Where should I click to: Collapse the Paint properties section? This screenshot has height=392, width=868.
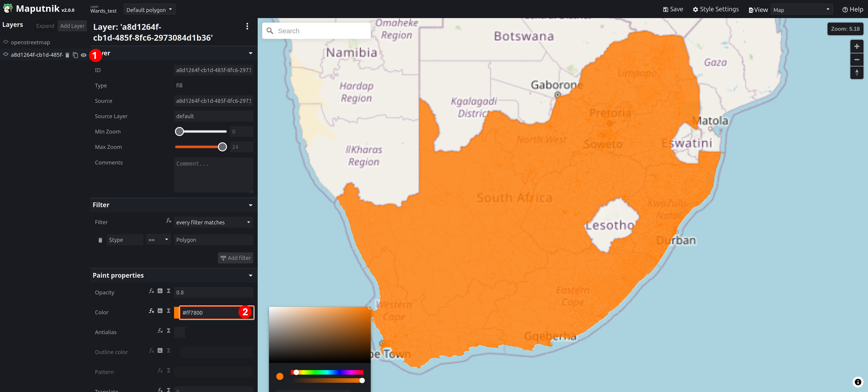click(x=250, y=275)
